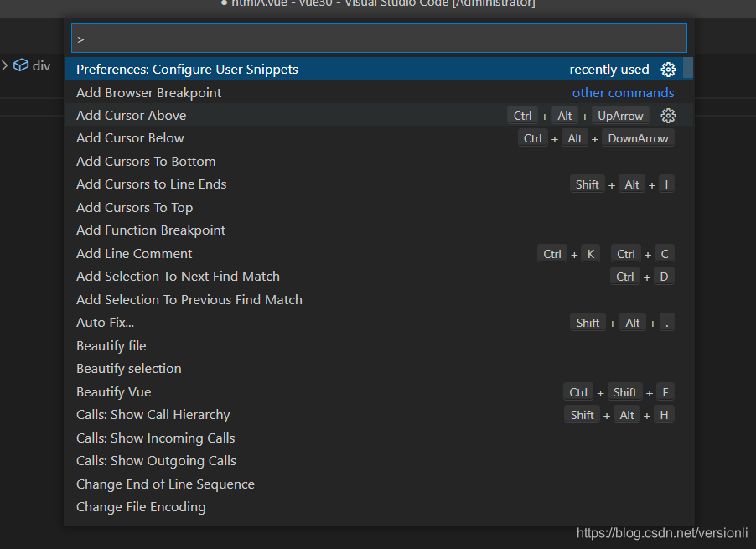
Task: Choose Change File Encoding command
Action: 379,507
